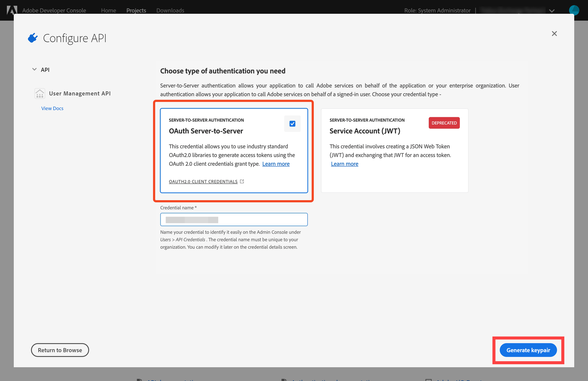The width and height of the screenshot is (588, 381).
Task: Click Return to Browse button
Action: [x=60, y=350]
